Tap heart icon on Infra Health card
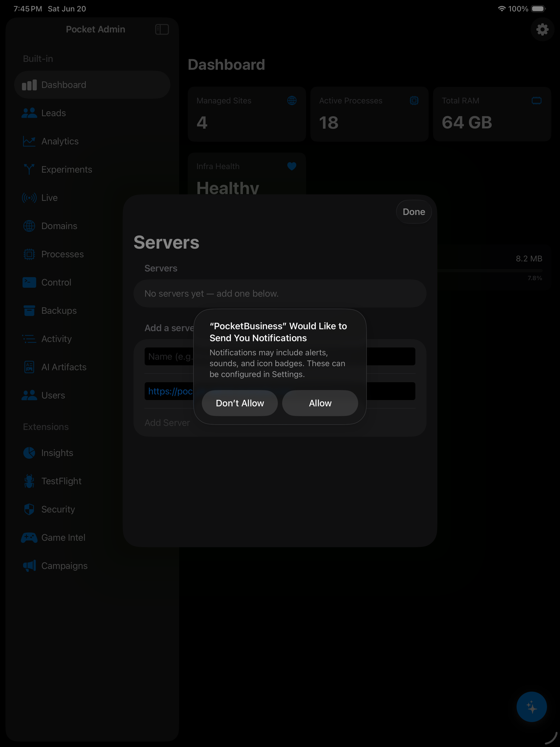Image resolution: width=560 pixels, height=747 pixels. (x=292, y=166)
